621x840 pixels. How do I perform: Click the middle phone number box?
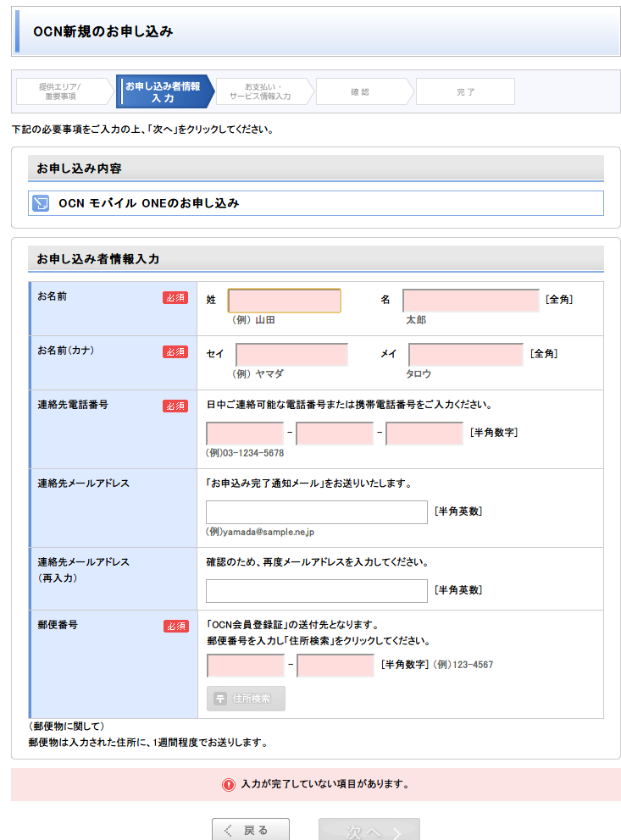335,434
